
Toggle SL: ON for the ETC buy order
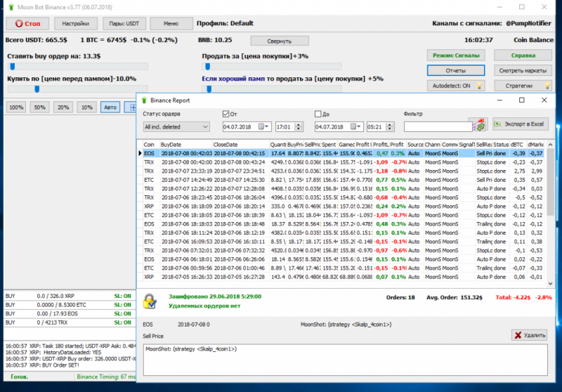(x=122, y=305)
